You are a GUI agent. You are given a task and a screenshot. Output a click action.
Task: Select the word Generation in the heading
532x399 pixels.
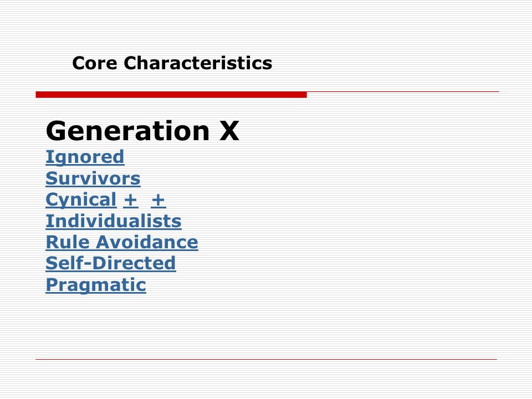point(128,131)
